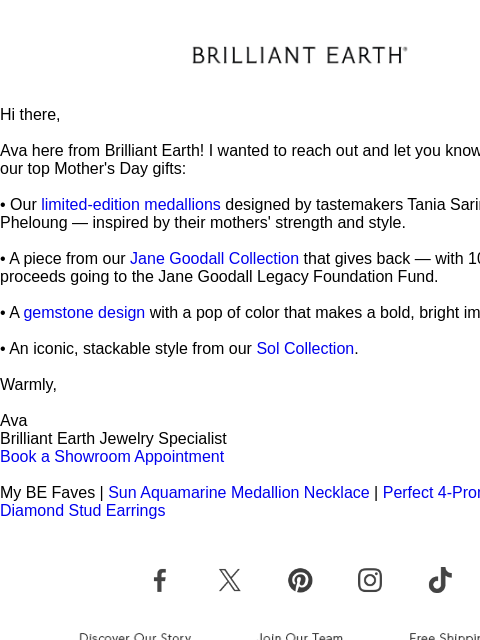
Task: Visit the gemstone design link
Action: 84,313
